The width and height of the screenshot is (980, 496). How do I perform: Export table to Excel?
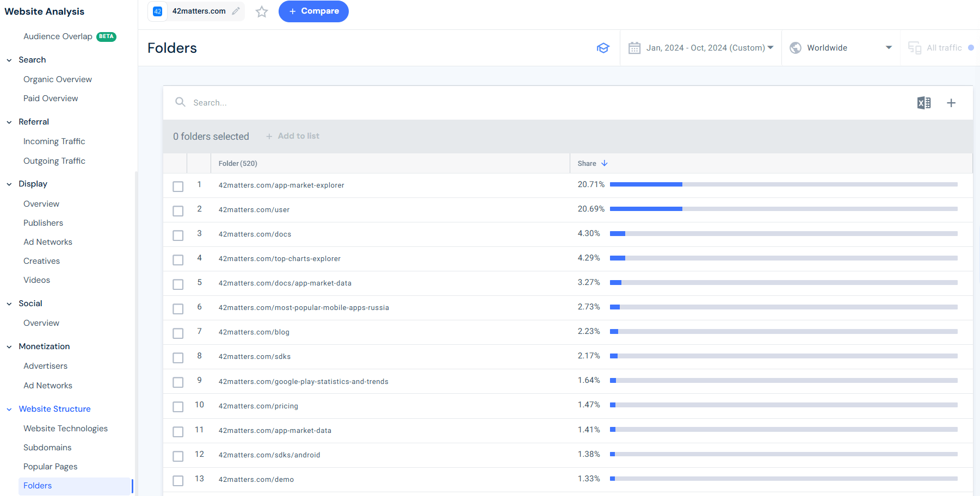tap(924, 103)
